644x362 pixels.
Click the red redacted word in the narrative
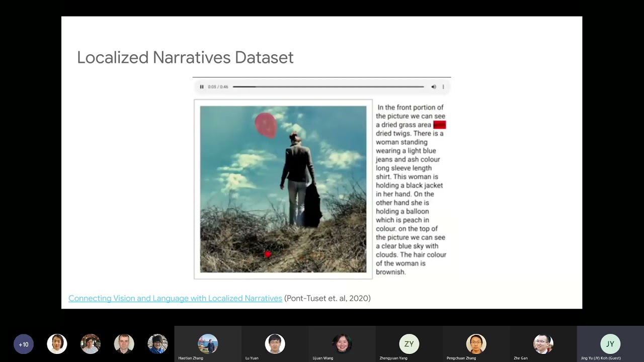pos(439,125)
